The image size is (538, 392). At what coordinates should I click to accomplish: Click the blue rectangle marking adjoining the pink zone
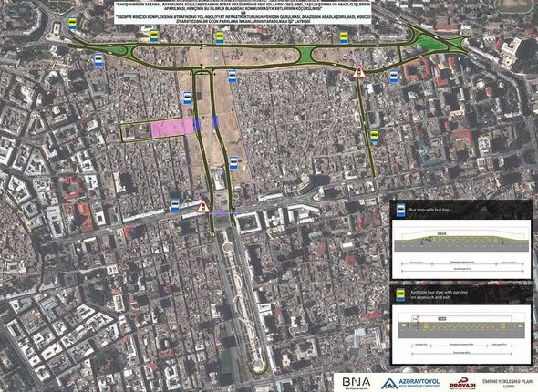point(197,125)
